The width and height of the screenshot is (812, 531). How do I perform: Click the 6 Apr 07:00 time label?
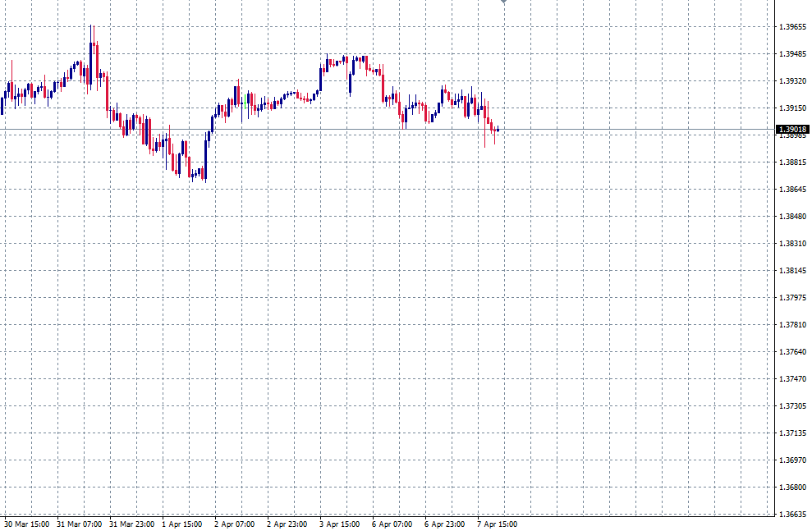(x=391, y=523)
